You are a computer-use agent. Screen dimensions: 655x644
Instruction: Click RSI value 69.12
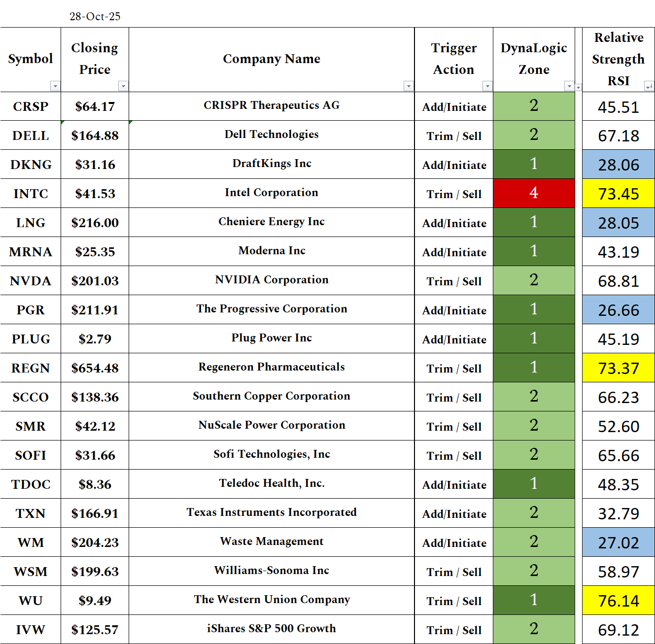tap(619, 629)
